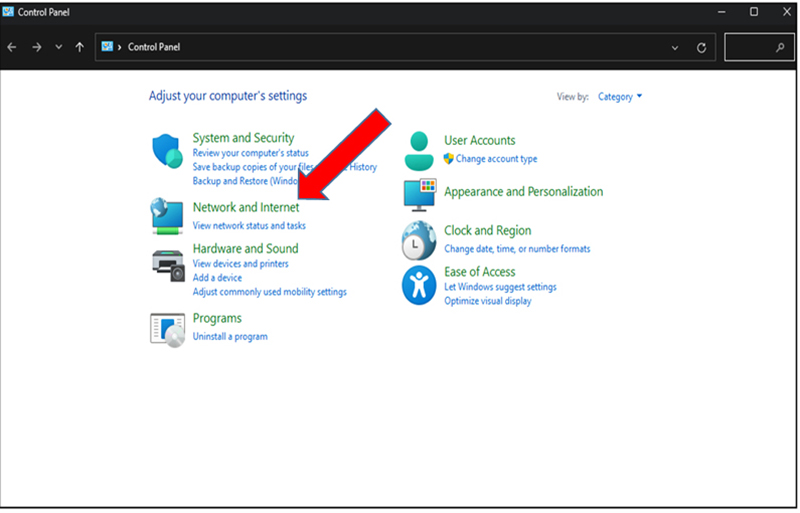Screen dimensions: 800x513
Task: Open the address bar history dropdown
Action: [x=674, y=48]
